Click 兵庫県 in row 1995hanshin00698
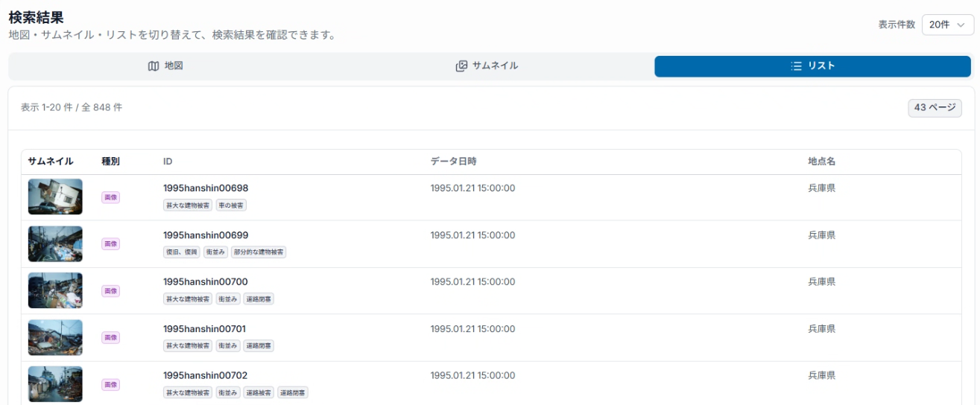The height and width of the screenshot is (405, 980). [822, 188]
